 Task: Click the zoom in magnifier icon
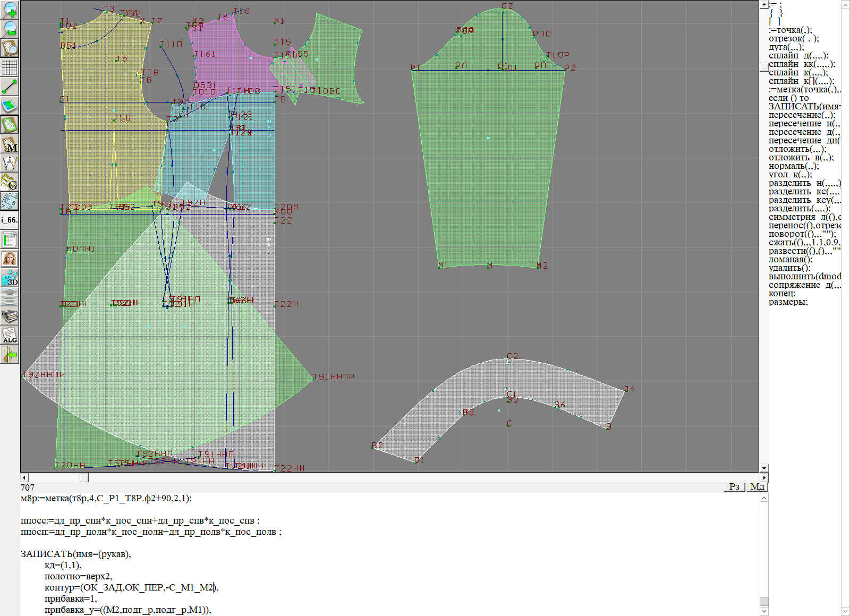click(10, 10)
